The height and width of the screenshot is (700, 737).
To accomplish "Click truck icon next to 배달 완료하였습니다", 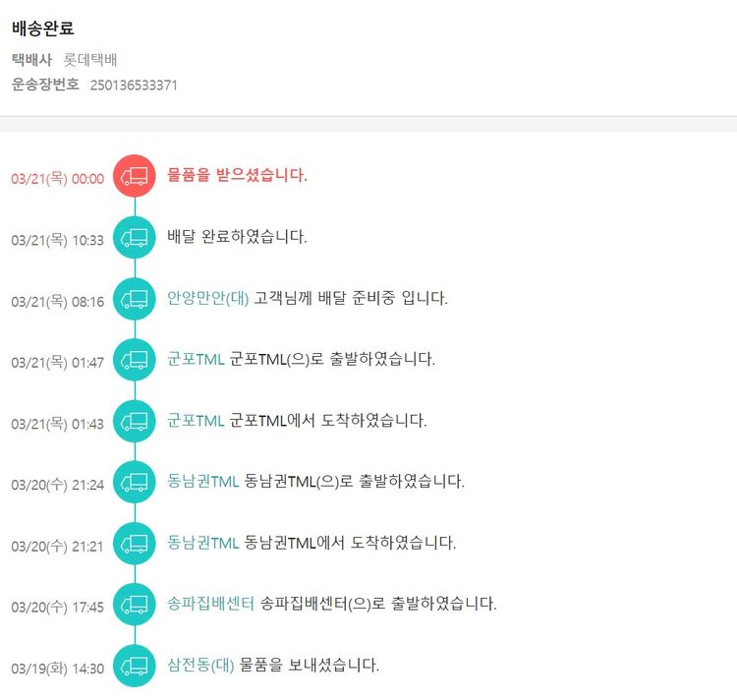I will tap(135, 237).
